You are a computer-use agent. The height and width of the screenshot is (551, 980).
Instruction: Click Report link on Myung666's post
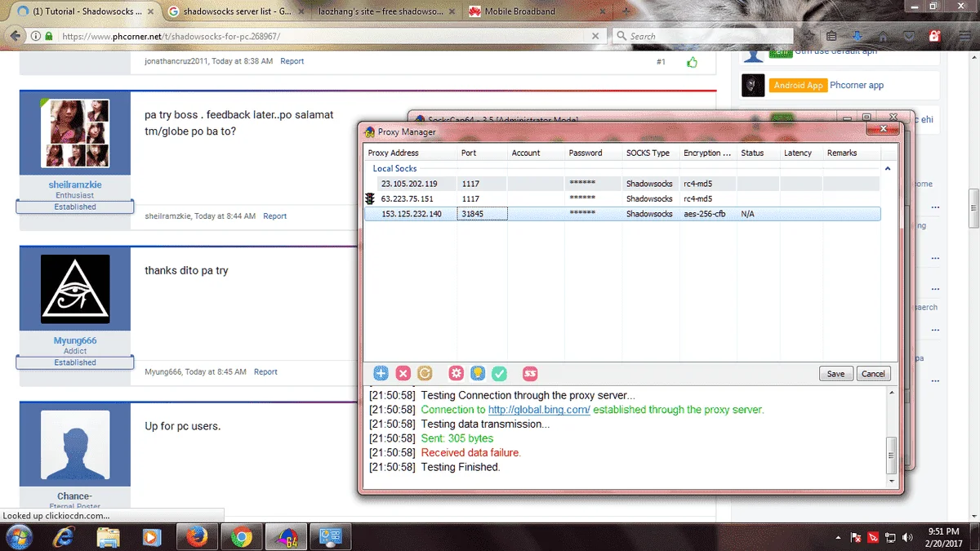tap(265, 371)
